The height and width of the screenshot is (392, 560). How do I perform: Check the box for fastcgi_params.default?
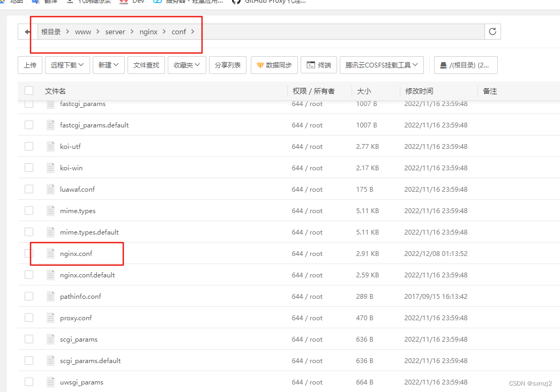click(x=29, y=125)
